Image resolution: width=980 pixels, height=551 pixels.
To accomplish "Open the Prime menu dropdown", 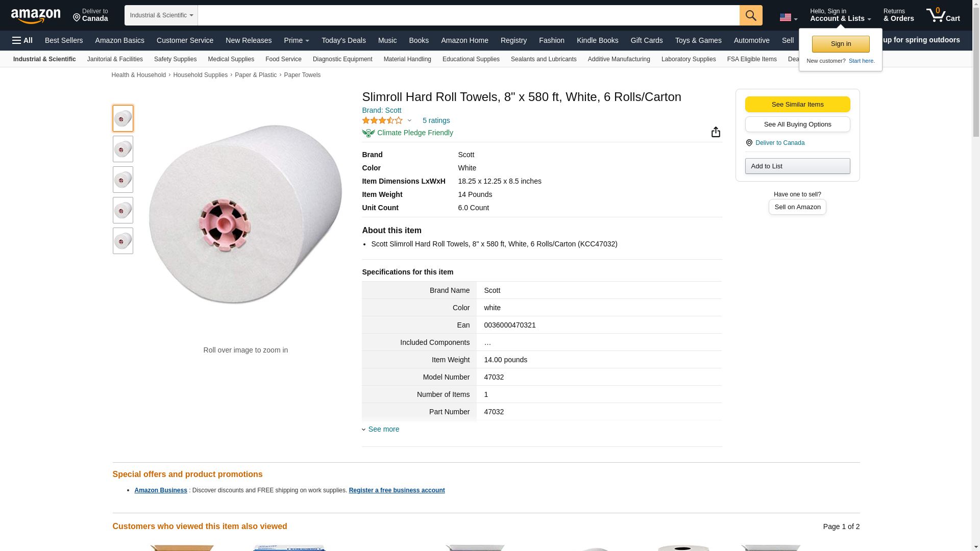I will coord(297,40).
